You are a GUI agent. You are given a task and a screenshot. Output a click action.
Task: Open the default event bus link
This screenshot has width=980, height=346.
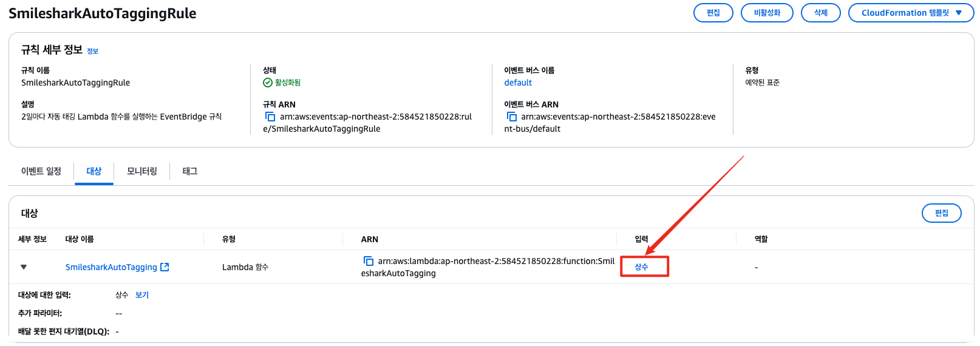tap(518, 83)
